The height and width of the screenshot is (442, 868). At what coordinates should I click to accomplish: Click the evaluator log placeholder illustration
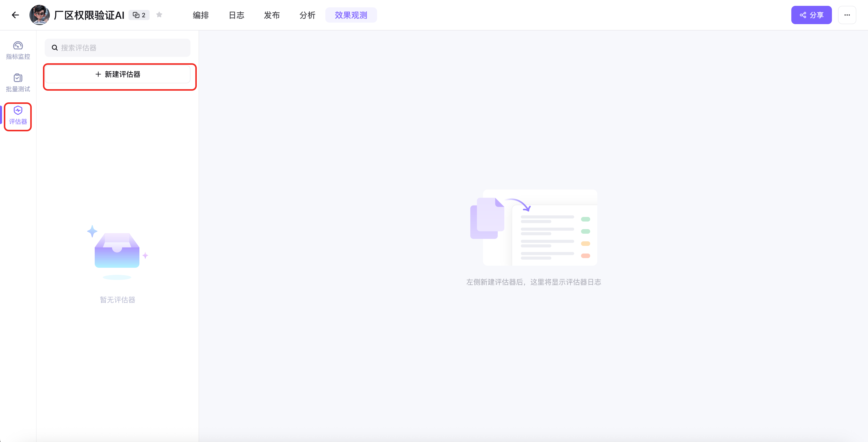pos(533,228)
